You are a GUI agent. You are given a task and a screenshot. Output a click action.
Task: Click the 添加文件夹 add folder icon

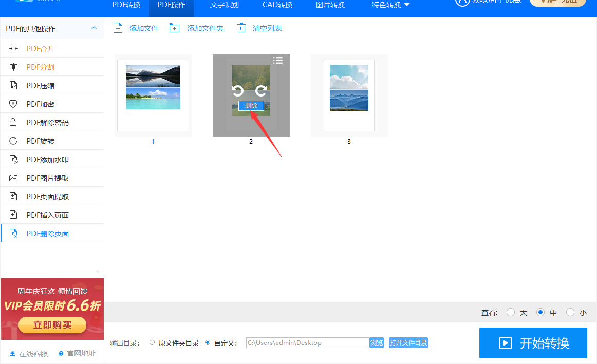pyautogui.click(x=174, y=28)
